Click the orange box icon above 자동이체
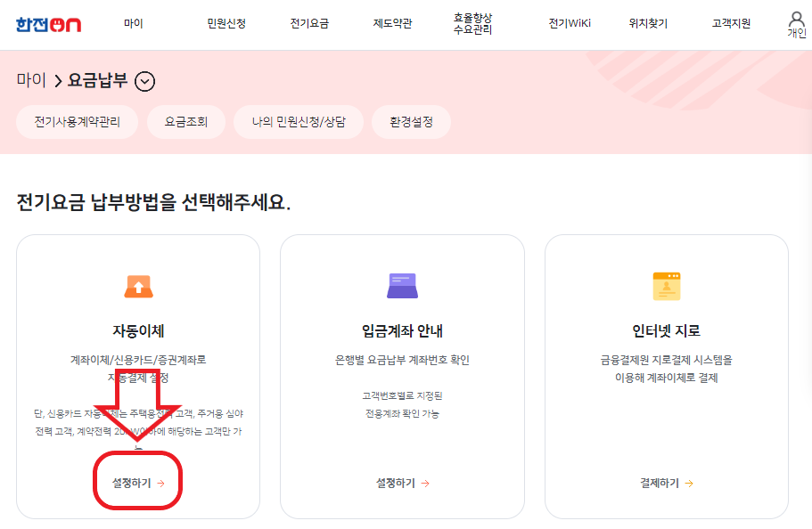 [x=136, y=284]
